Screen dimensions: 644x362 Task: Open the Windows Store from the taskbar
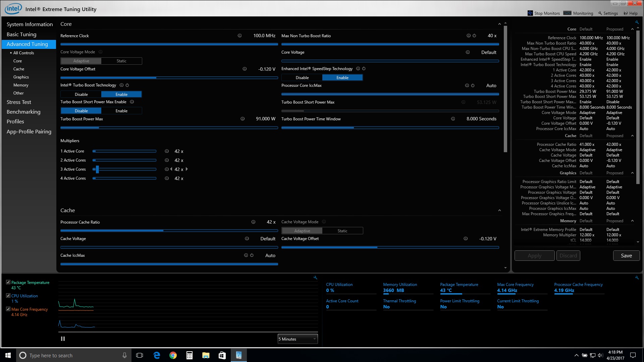222,355
